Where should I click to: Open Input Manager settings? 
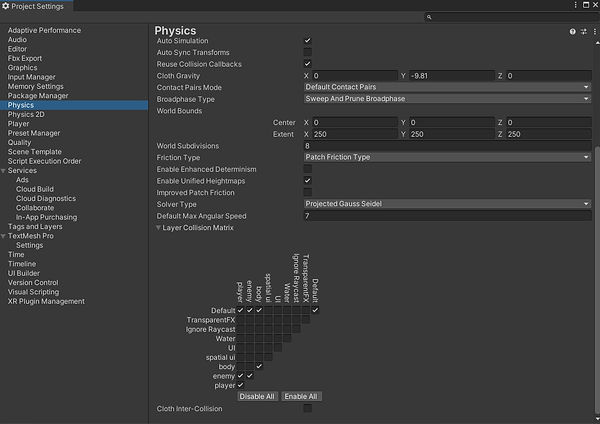tap(31, 77)
